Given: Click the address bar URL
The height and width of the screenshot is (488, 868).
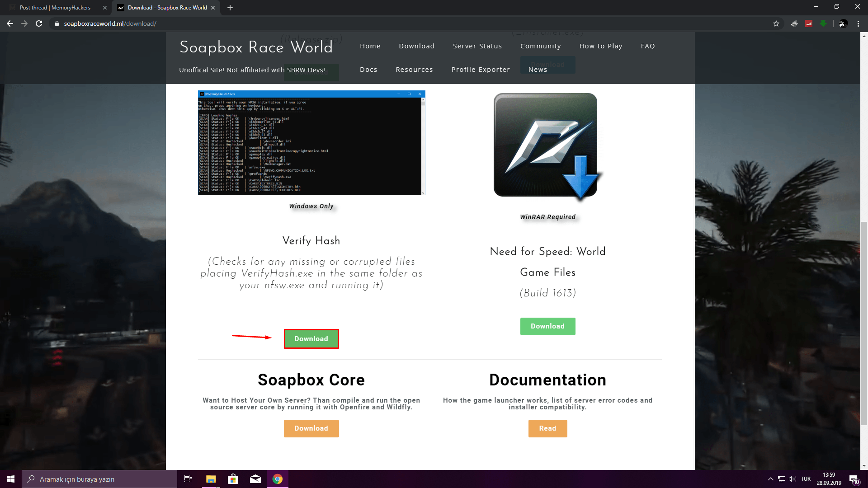Looking at the screenshot, I should pyautogui.click(x=110, y=23).
